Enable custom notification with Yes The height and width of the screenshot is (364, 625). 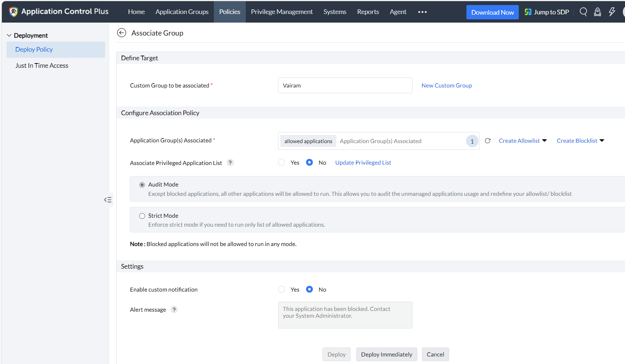282,289
